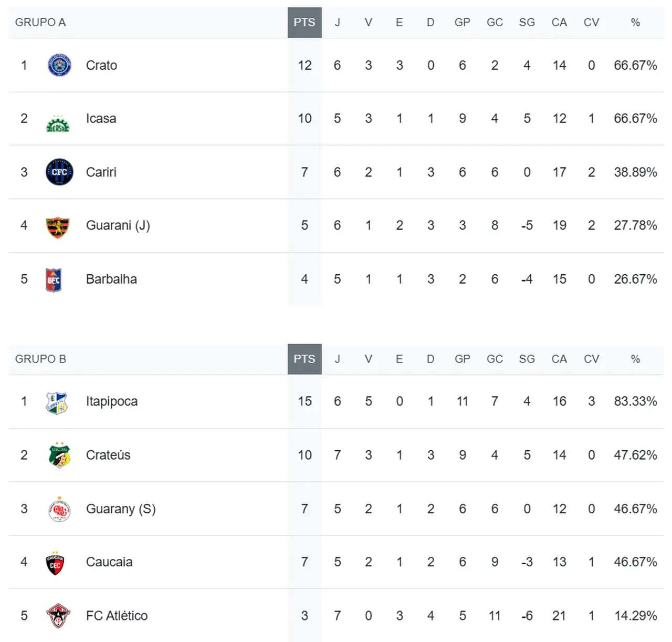This screenshot has height=642, width=672.
Task: Open the Crato team name link
Action: click(101, 66)
